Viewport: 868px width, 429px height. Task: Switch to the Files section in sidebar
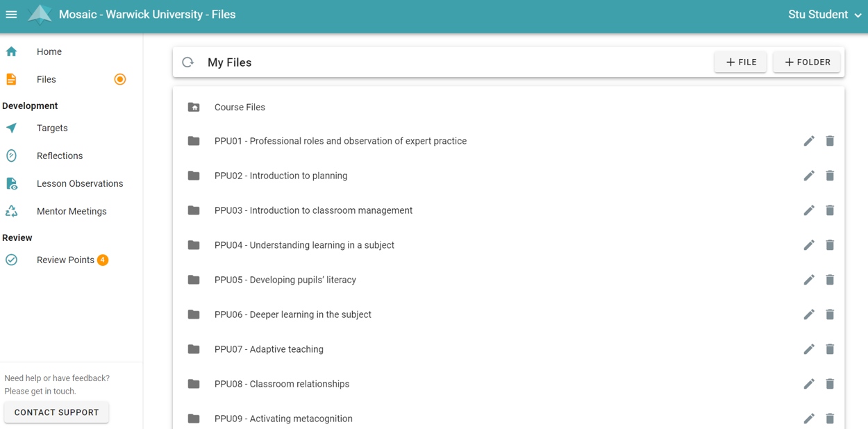[x=46, y=79]
